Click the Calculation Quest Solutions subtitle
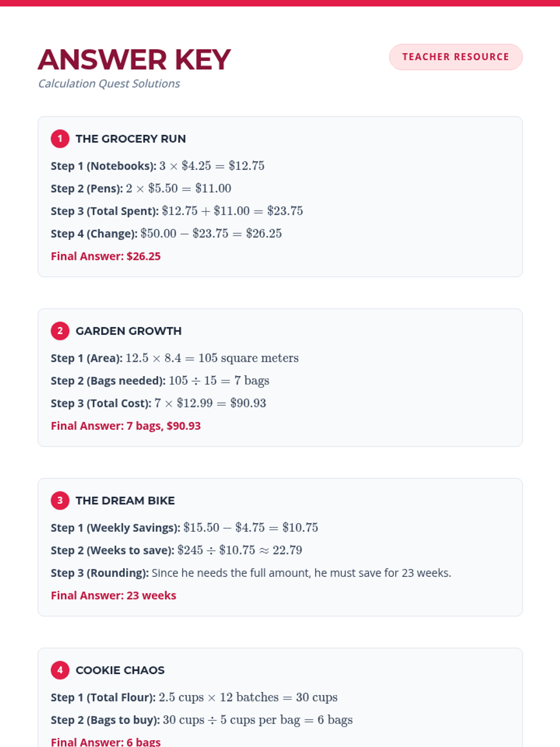 coord(109,84)
